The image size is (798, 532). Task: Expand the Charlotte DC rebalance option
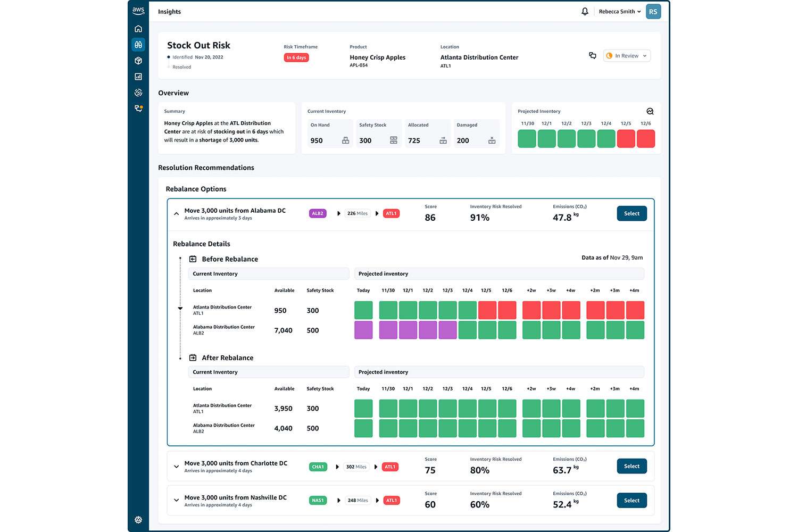[176, 467]
